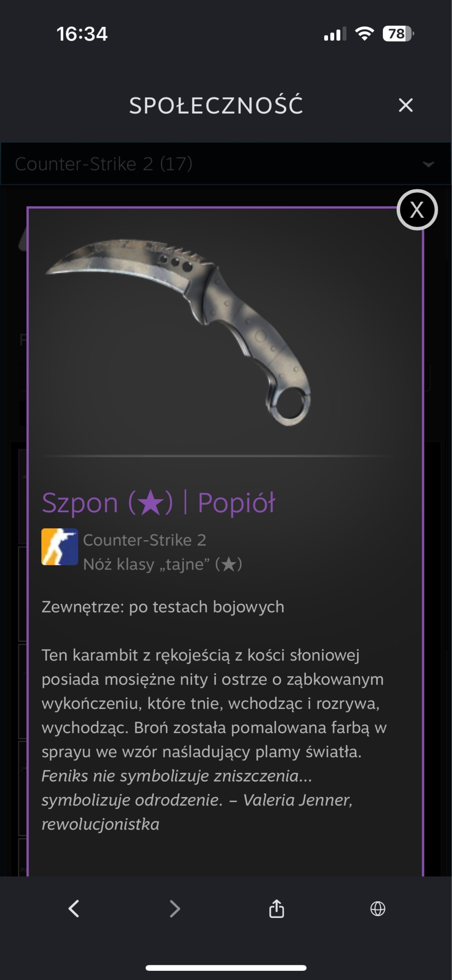Open the Counter-Strike 2 (17) inventory selector
Image resolution: width=452 pixels, height=980 pixels.
226,164
